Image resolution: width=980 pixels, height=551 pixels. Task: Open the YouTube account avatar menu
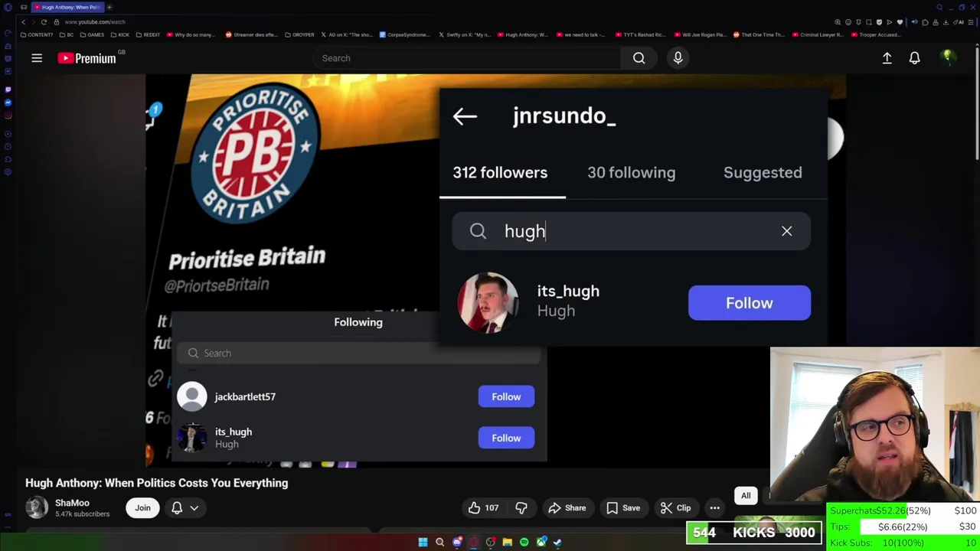click(947, 58)
